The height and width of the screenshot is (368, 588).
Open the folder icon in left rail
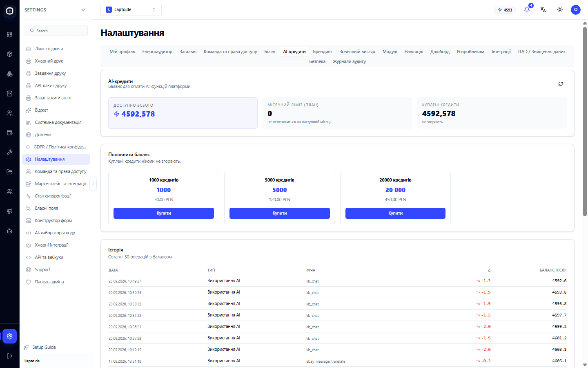10,172
